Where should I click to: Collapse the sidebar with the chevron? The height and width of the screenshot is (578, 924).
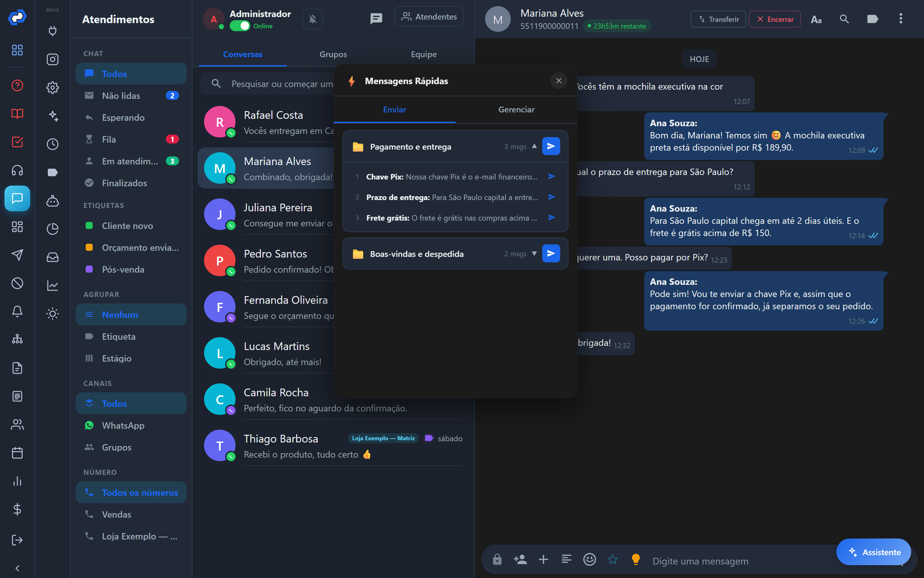(17, 568)
